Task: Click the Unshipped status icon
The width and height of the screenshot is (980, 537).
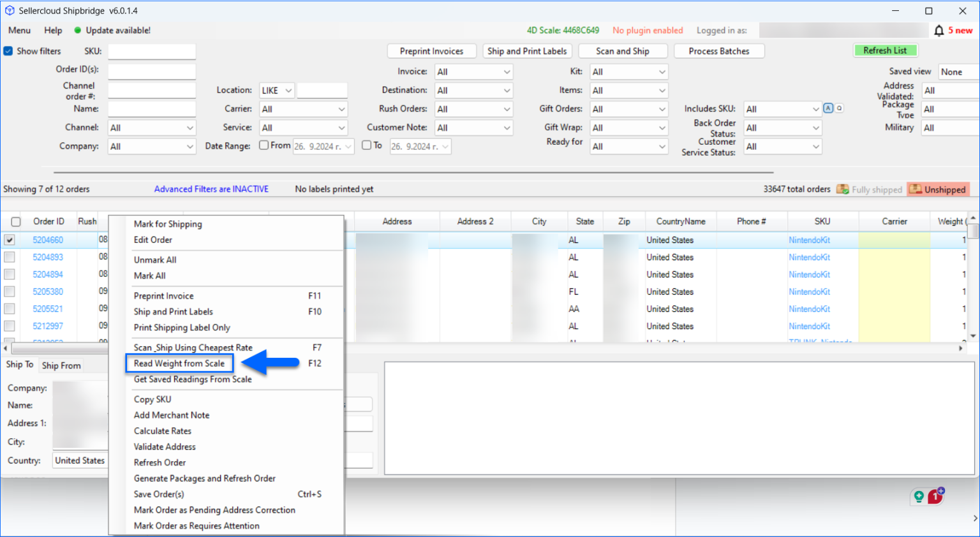Action: (917, 189)
